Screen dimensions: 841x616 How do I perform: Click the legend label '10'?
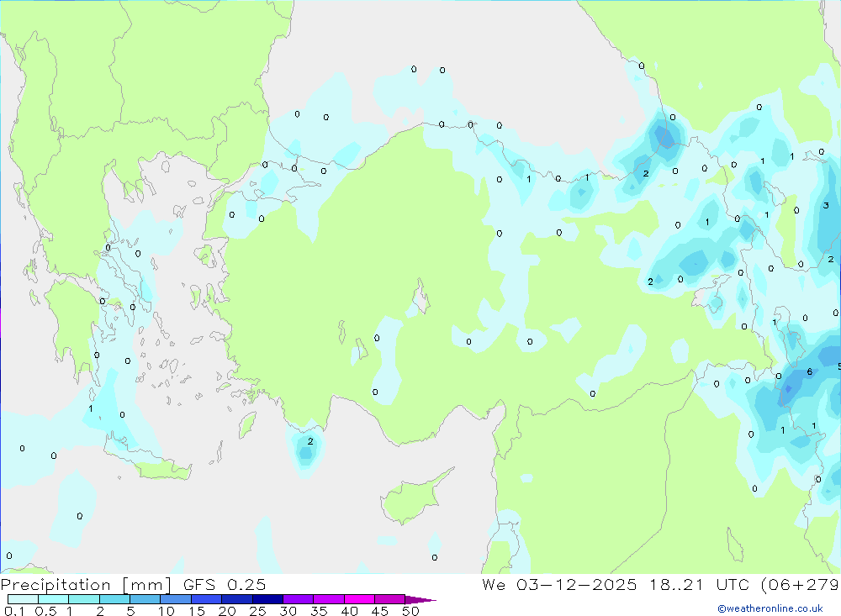tap(167, 611)
